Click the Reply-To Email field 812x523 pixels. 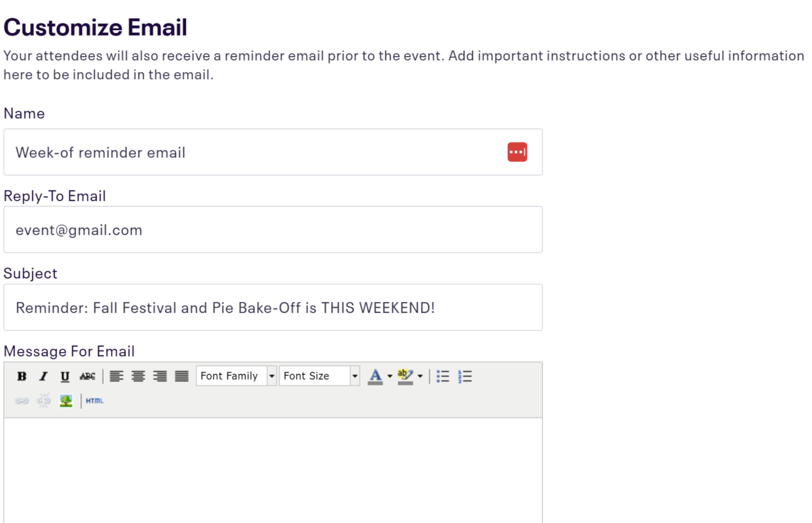[273, 229]
